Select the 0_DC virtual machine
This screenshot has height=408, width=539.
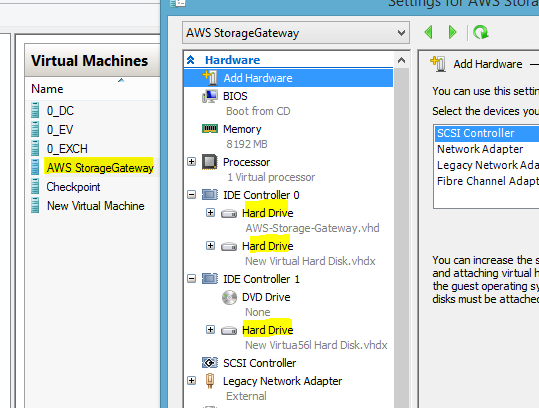(60, 111)
